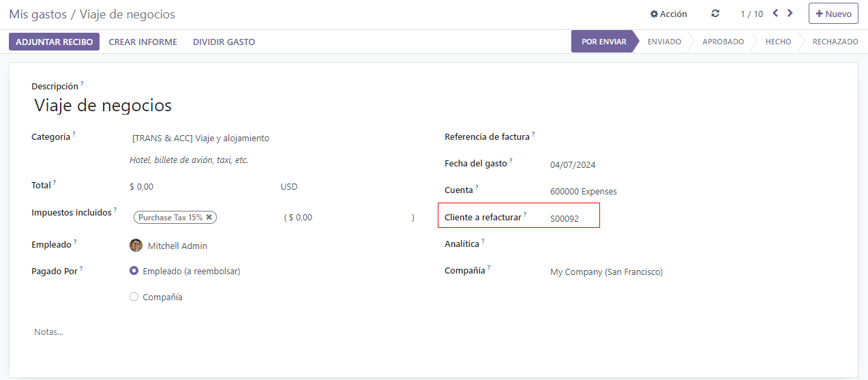The height and width of the screenshot is (380, 868).
Task: Open the USD currency field
Action: [x=348, y=187]
